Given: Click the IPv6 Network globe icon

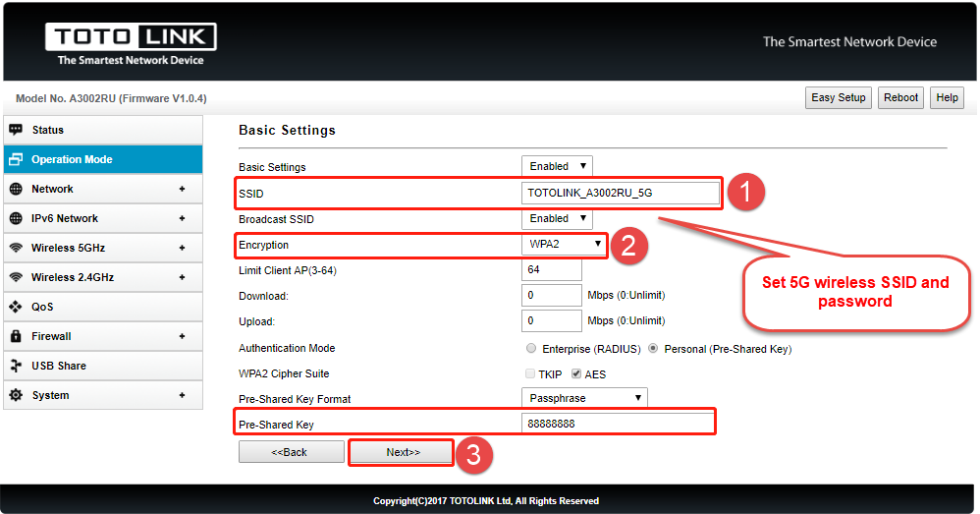Looking at the screenshot, I should (x=17, y=218).
